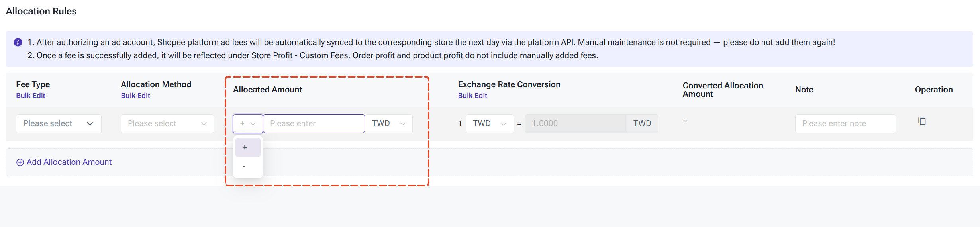Click the chevron arrow in Allocation Method select
The width and height of the screenshot is (980, 227).
[x=204, y=124]
